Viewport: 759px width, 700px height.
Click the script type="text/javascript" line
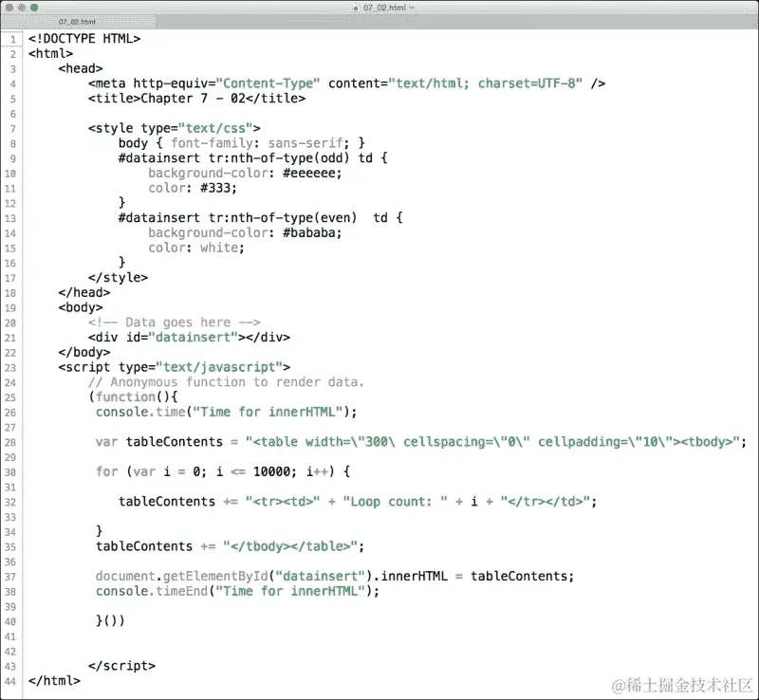tap(175, 367)
